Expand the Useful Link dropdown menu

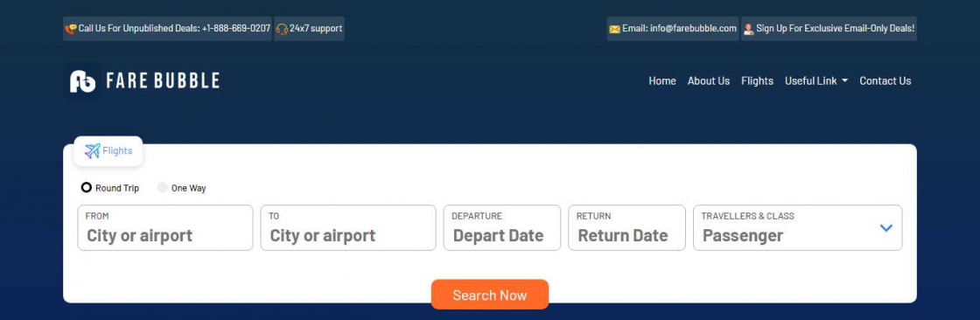click(816, 80)
